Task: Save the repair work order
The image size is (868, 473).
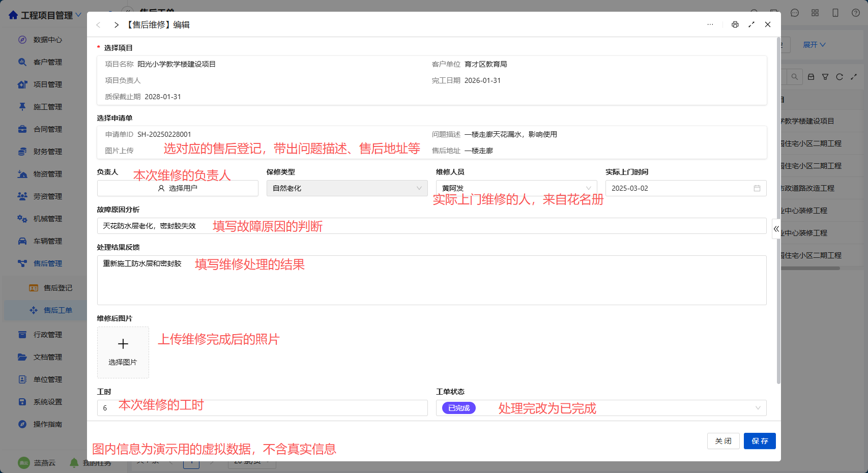Action: coord(760,441)
